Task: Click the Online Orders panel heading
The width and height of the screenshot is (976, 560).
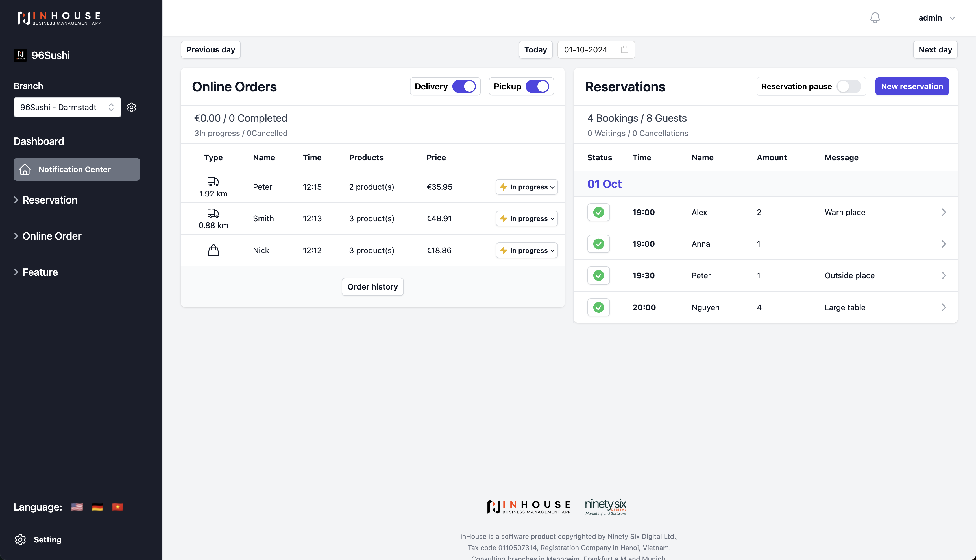Action: coord(234,87)
